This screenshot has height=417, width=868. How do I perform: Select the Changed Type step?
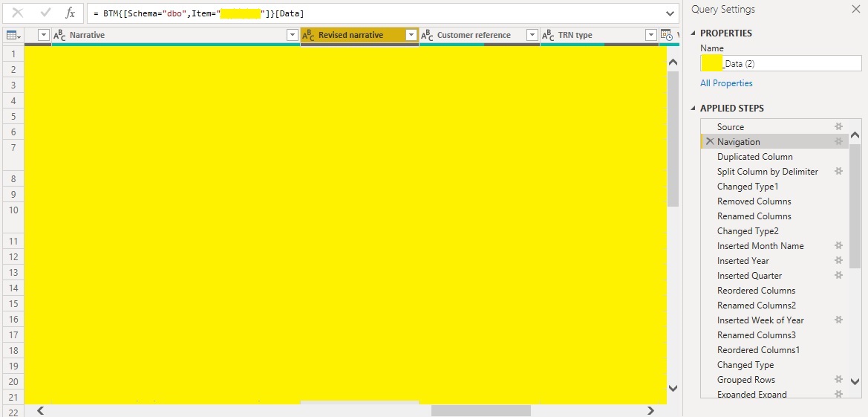[x=774, y=366]
